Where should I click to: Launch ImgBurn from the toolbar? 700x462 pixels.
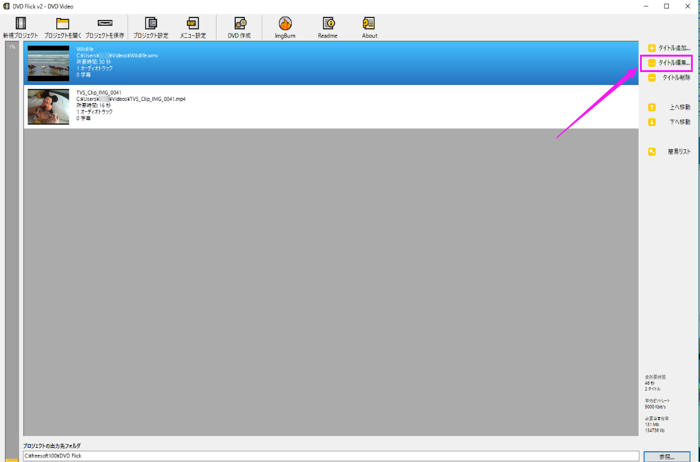(285, 27)
